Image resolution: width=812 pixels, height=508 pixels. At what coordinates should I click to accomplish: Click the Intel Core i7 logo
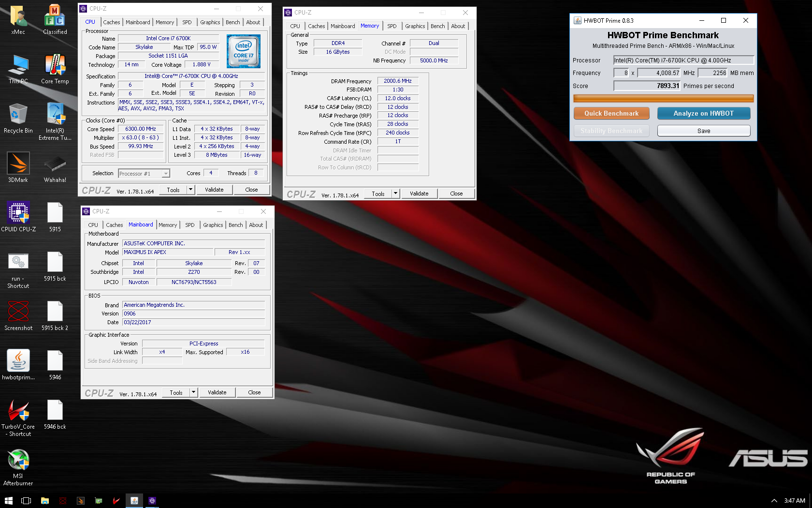pyautogui.click(x=244, y=51)
